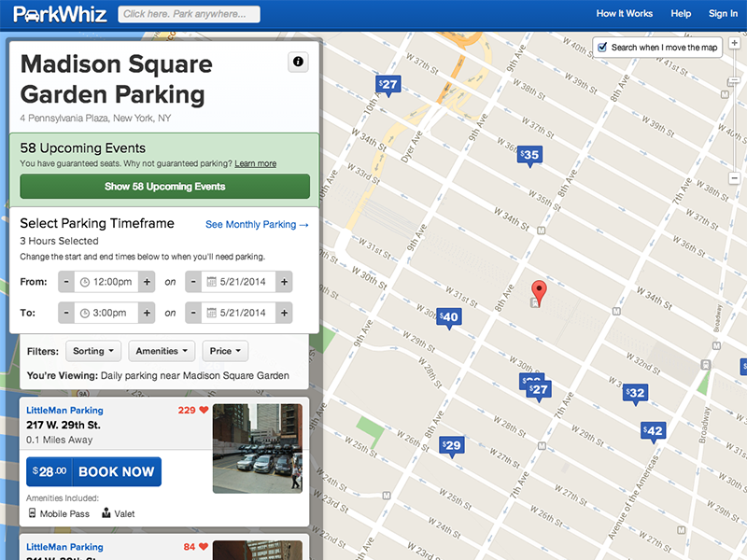Click the red destination pin on the map

[x=539, y=292]
